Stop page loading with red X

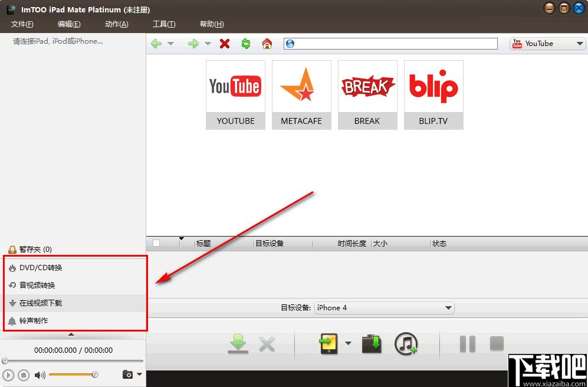point(225,44)
